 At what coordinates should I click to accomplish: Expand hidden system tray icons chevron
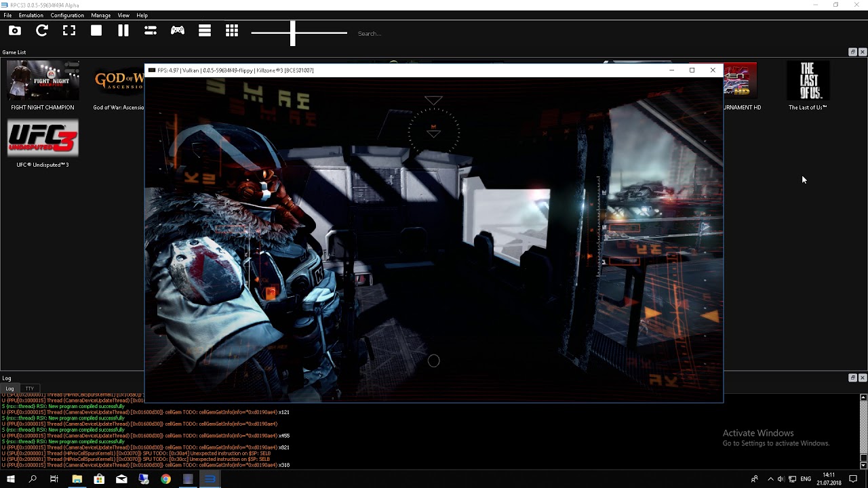pyautogui.click(x=770, y=479)
